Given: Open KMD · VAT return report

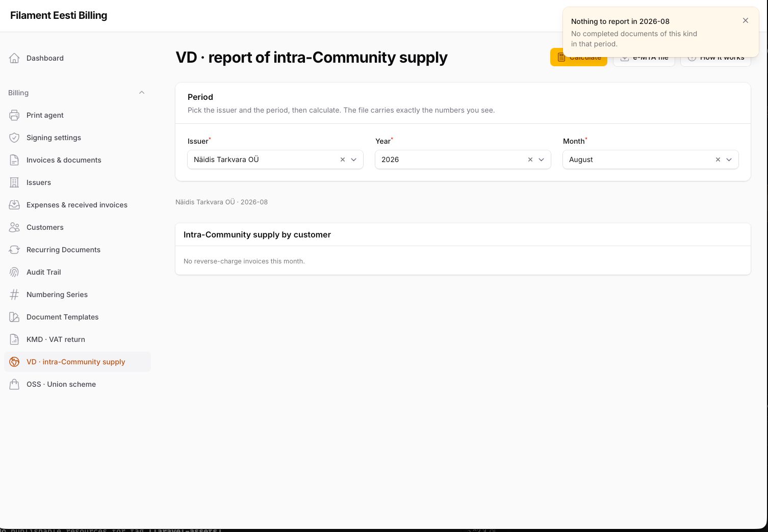Looking at the screenshot, I should point(78,339).
